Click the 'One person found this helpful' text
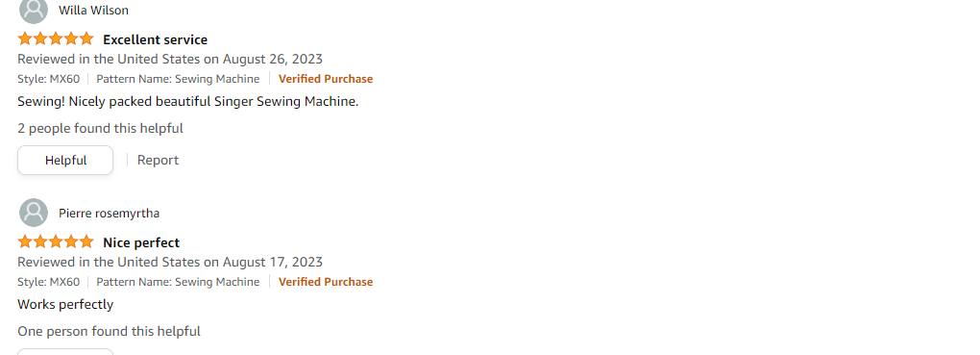The width and height of the screenshot is (980, 355). [x=109, y=331]
